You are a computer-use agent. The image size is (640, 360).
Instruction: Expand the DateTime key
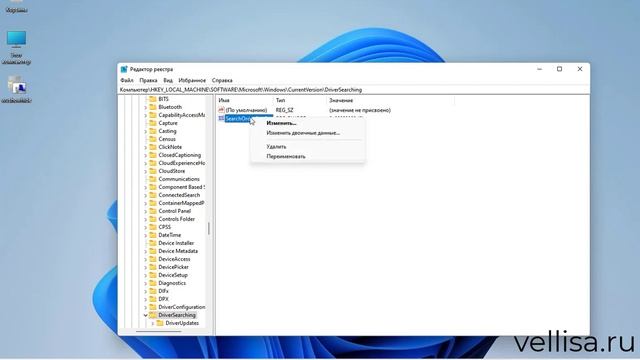146,236
